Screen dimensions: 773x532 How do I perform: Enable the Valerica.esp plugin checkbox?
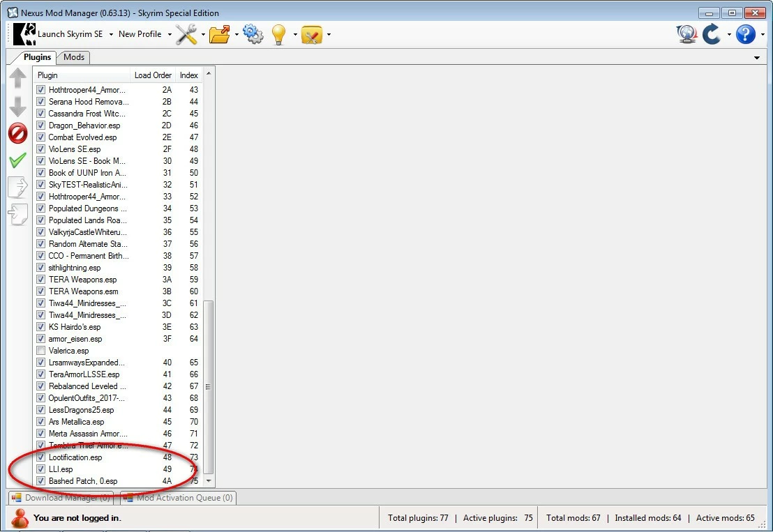(41, 351)
